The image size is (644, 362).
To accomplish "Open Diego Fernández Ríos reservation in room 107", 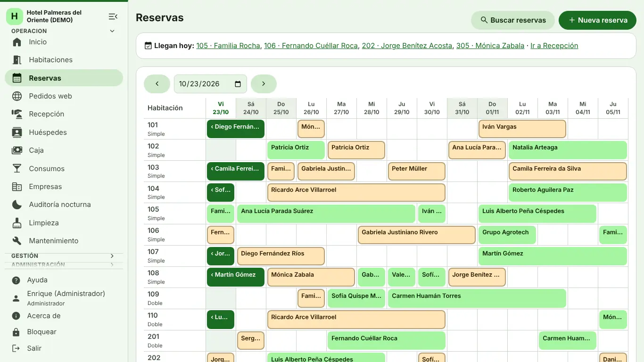I will pos(281,256).
